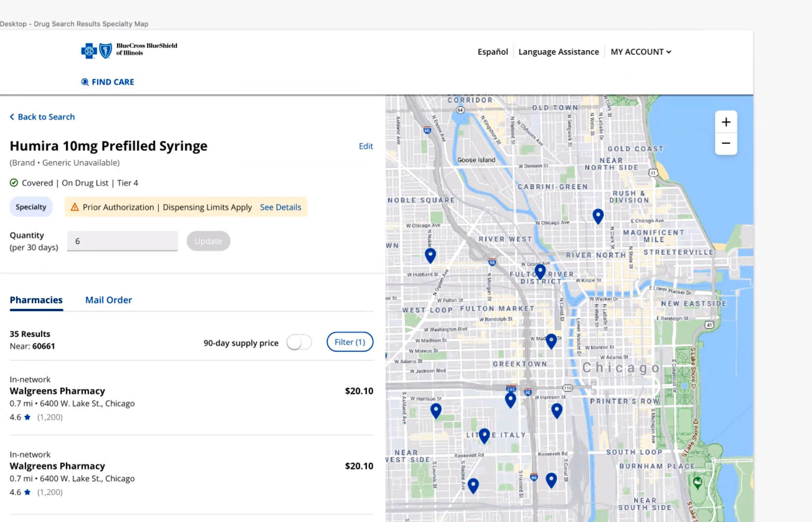Image resolution: width=812 pixels, height=522 pixels.
Task: Click the first Walgreens Pharmacy $20.10 price
Action: [359, 391]
